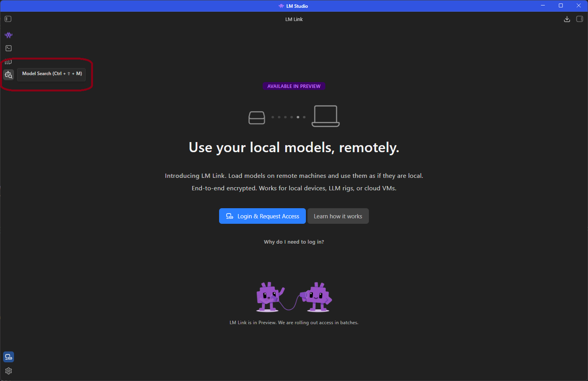Viewport: 588px width, 381px height.
Task: Open Settings with the gear icon
Action: click(9, 371)
